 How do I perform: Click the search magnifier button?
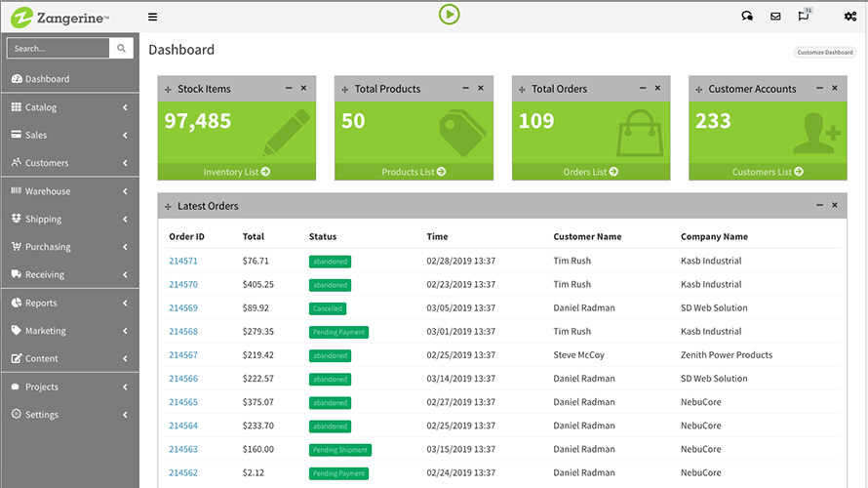coord(122,48)
